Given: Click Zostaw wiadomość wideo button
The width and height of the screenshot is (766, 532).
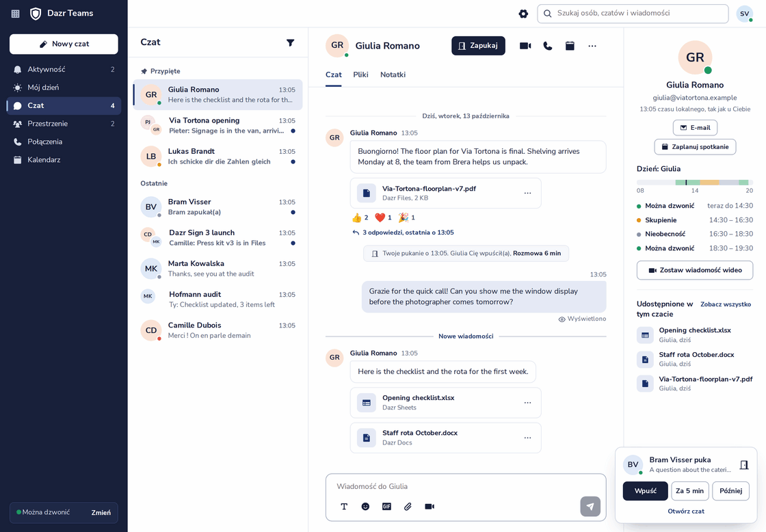Looking at the screenshot, I should [x=695, y=270].
